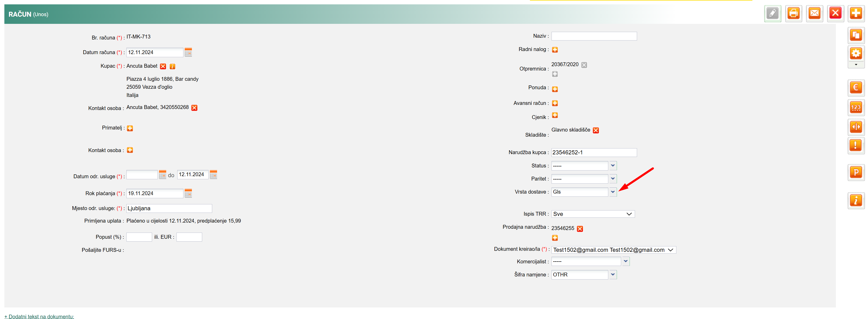
Task: Click the Popust percent input field
Action: [x=139, y=237]
